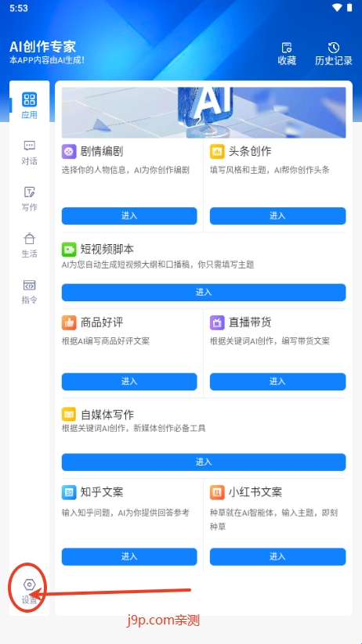Click the 剧情编剧 purple app icon
Screen dimensions: 362x644
[69, 152]
